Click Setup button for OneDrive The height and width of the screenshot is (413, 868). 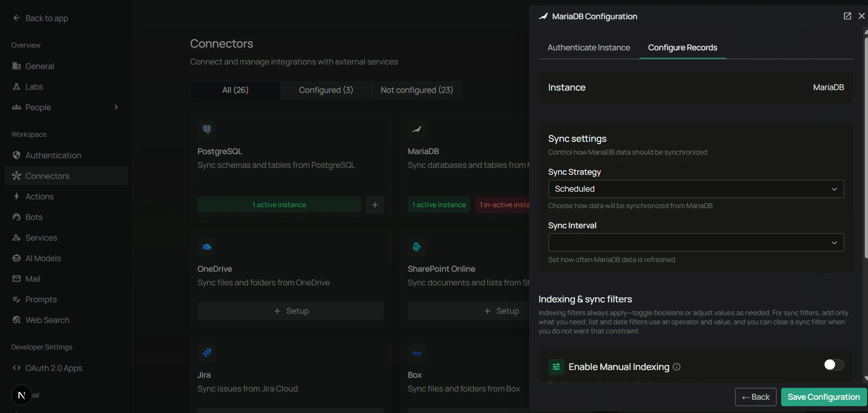291,311
